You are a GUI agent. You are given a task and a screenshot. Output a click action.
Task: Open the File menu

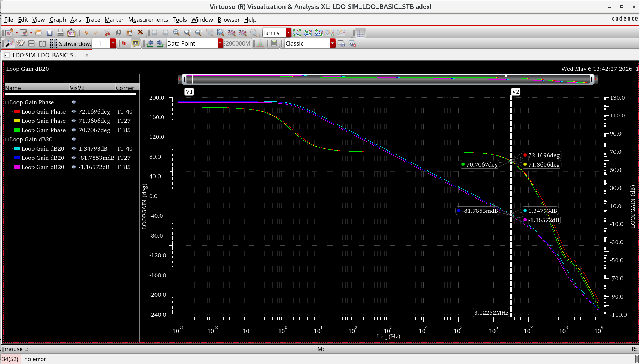point(9,20)
